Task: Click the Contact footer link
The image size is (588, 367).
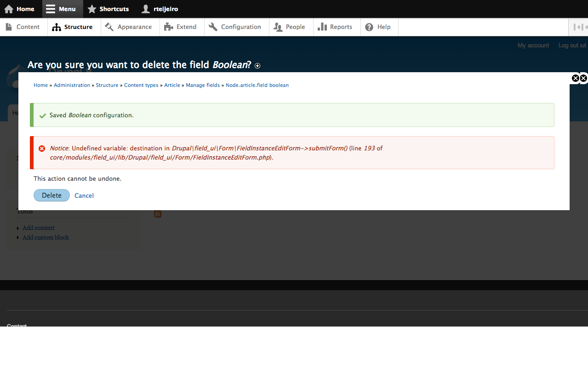Action: [x=17, y=325]
